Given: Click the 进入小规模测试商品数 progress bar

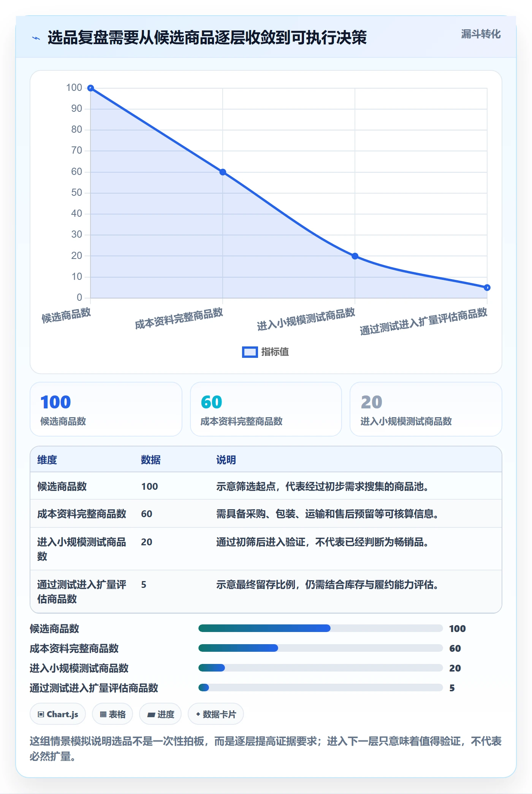Looking at the screenshot, I should (321, 668).
